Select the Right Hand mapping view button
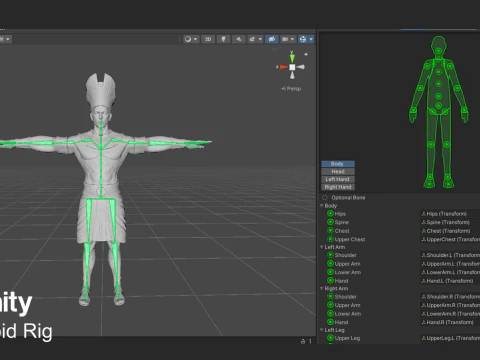The image size is (480, 360). (x=338, y=187)
